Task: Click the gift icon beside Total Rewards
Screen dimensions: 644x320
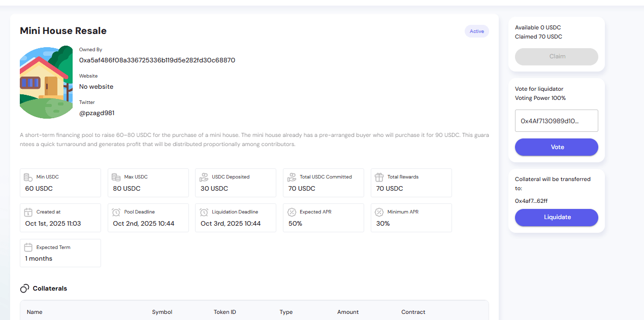Action: point(379,177)
